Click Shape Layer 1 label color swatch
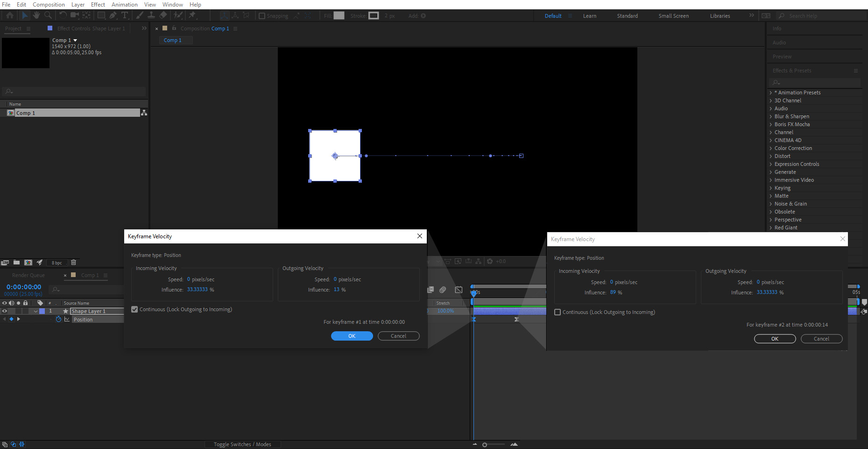Viewport: 868px width, 449px height. point(42,311)
